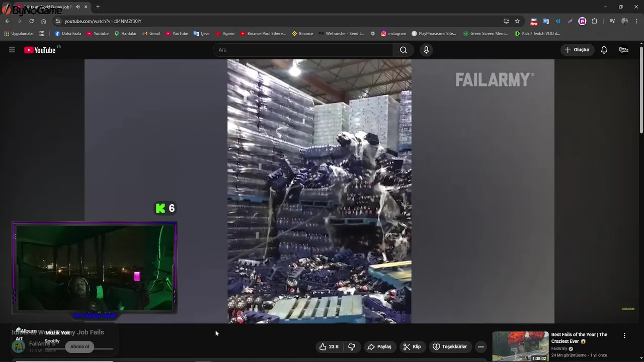The height and width of the screenshot is (362, 644).
Task: Open the 'Best Fails of the Year' title
Action: (x=579, y=338)
